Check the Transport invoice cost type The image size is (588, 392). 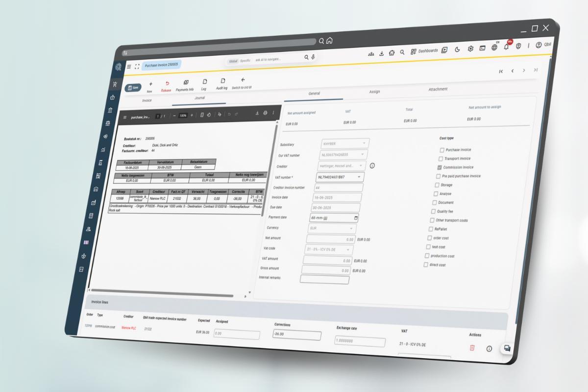click(x=441, y=159)
